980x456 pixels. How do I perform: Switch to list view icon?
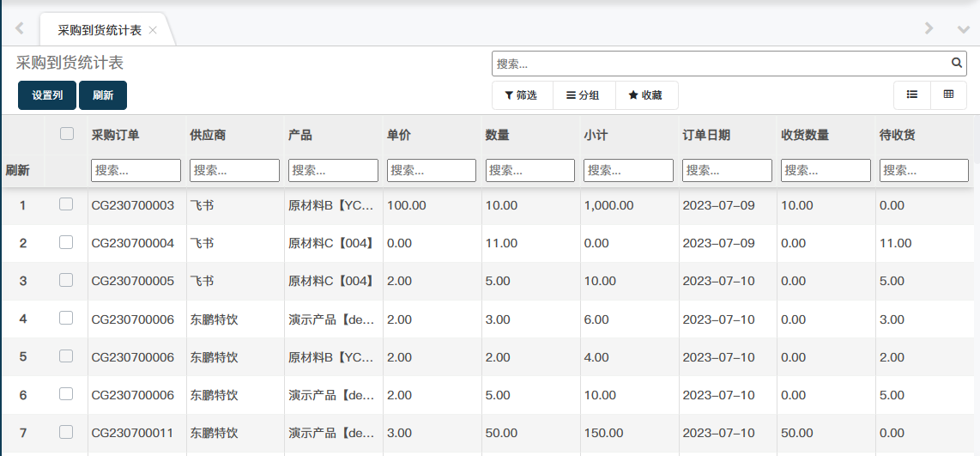[x=912, y=94]
